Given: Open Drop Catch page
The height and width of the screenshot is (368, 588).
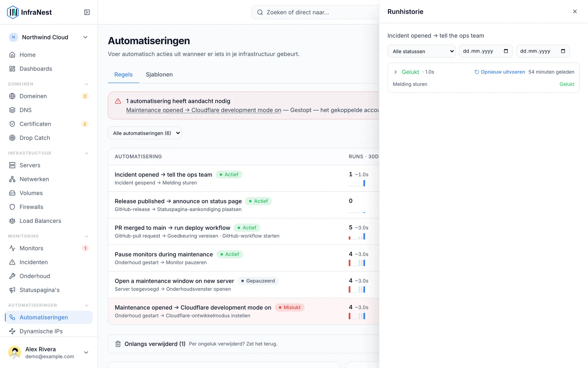Looking at the screenshot, I should coord(49,138).
